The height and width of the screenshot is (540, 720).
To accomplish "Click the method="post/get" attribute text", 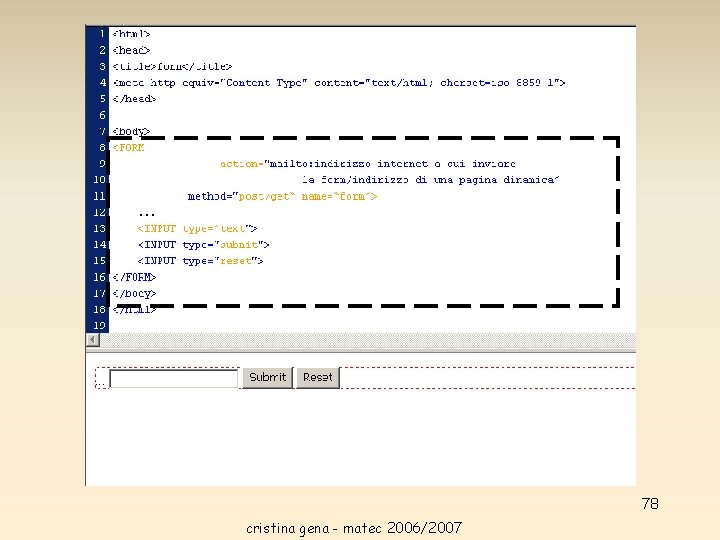I will tap(242, 197).
